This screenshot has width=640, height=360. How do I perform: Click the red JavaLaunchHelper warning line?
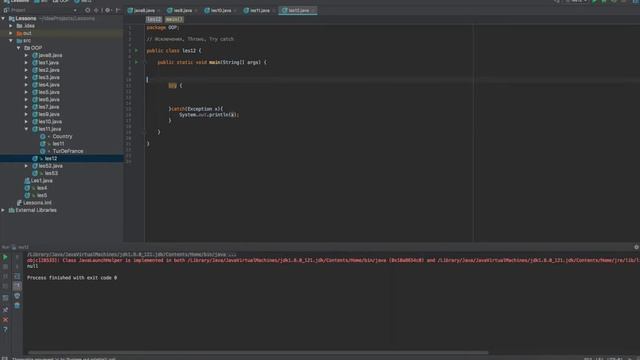coord(333,260)
